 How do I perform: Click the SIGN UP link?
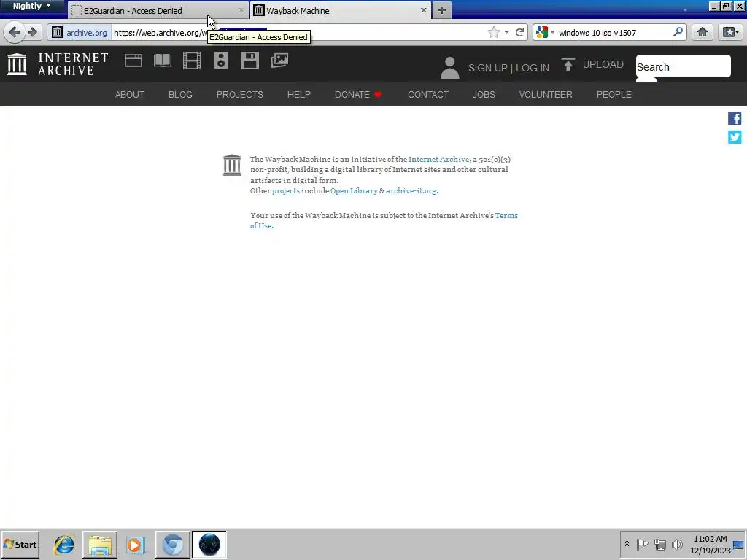[488, 68]
